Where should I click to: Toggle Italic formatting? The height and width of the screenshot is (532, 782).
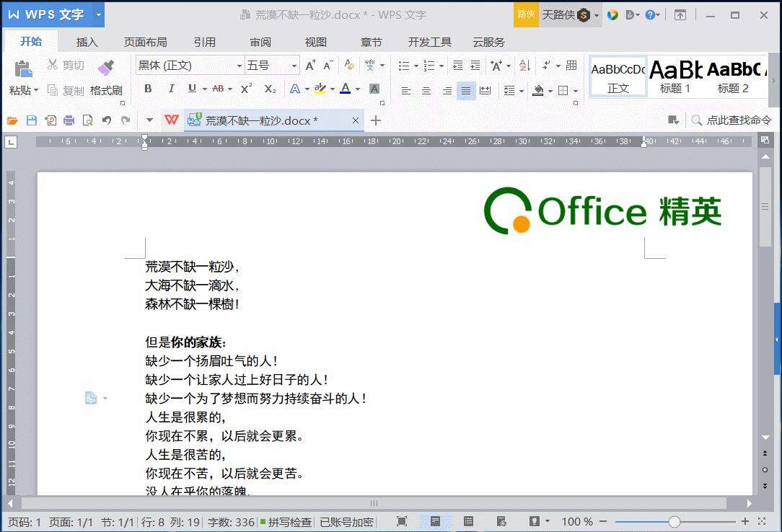click(171, 89)
